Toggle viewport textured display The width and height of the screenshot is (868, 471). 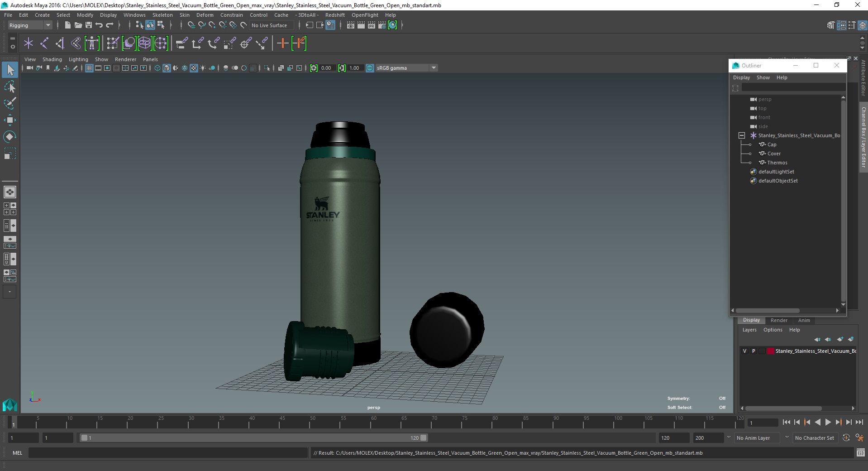click(194, 68)
